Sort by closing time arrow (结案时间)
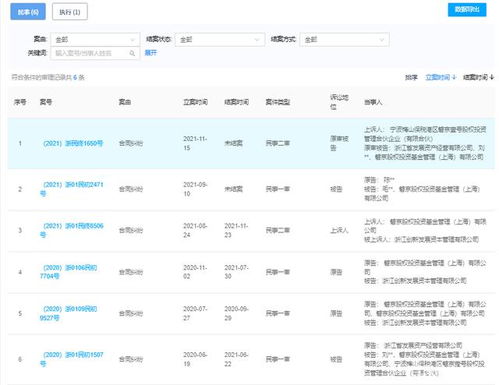The width and height of the screenshot is (499, 385). [478, 77]
